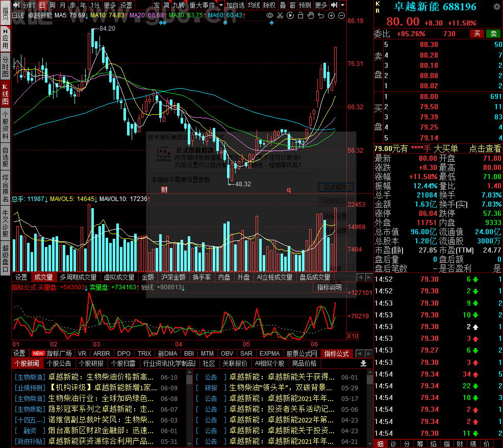Select the 分时 intraday period
Viewport: 503px width, 448px height.
(x=29, y=5)
